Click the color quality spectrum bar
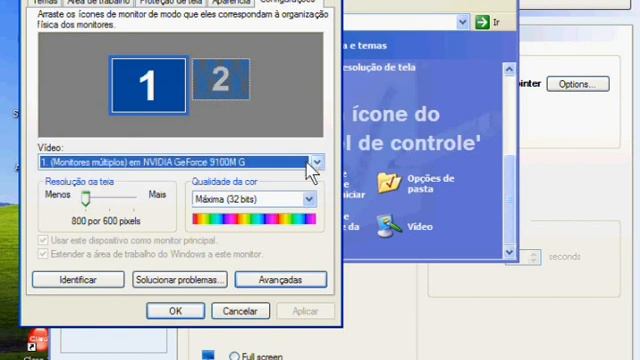 254,219
